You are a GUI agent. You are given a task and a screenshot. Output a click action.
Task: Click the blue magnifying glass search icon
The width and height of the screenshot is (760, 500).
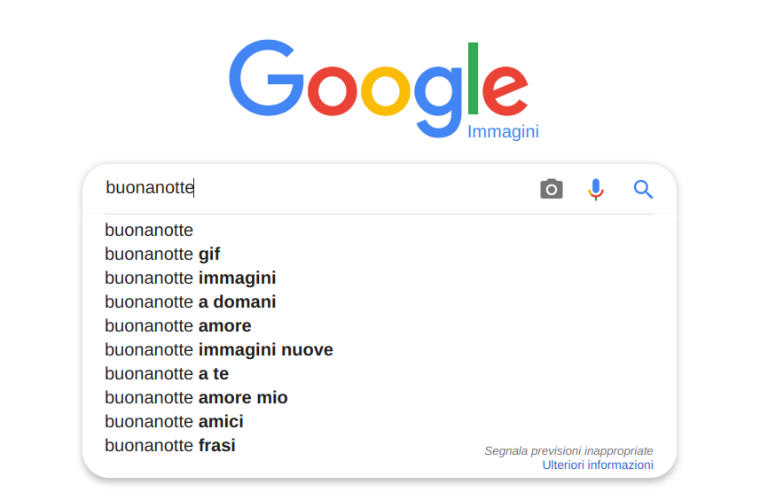(643, 189)
